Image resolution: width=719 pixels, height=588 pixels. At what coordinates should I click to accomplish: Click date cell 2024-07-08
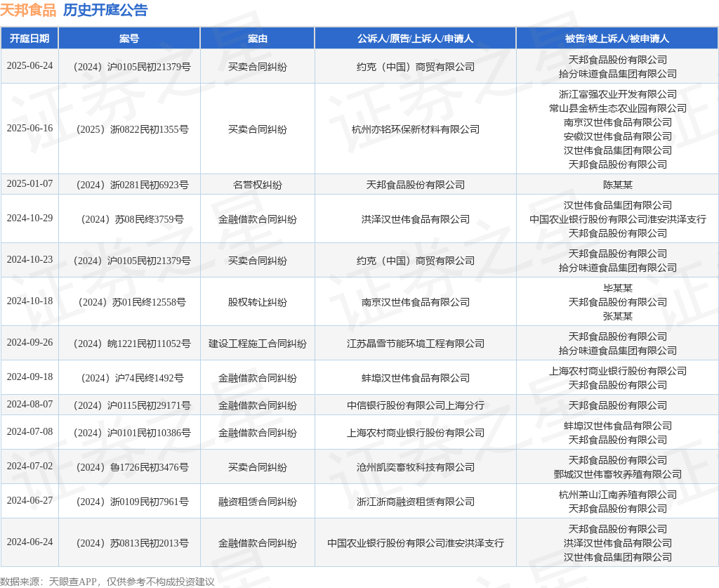(x=29, y=431)
